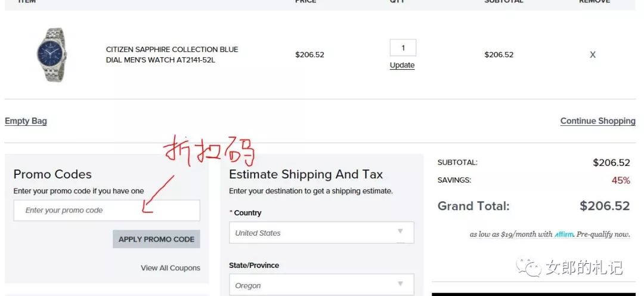Viewport: 644px width, 296px height.
Task: Click the Estimate Shipping And Tax heading
Action: pos(306,174)
